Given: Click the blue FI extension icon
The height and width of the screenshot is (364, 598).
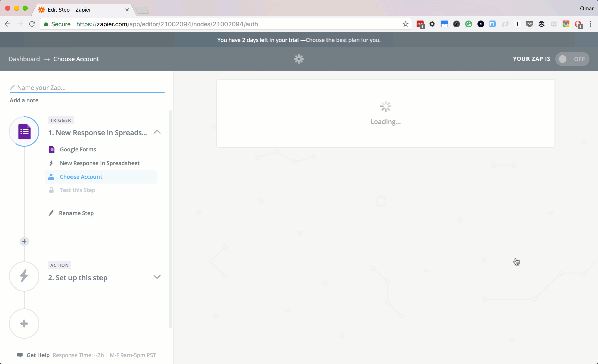Looking at the screenshot, I should (493, 24).
